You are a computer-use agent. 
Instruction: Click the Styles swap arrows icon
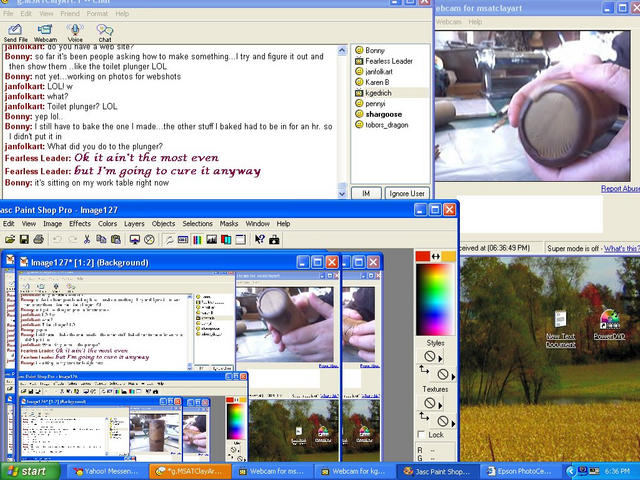(x=424, y=370)
